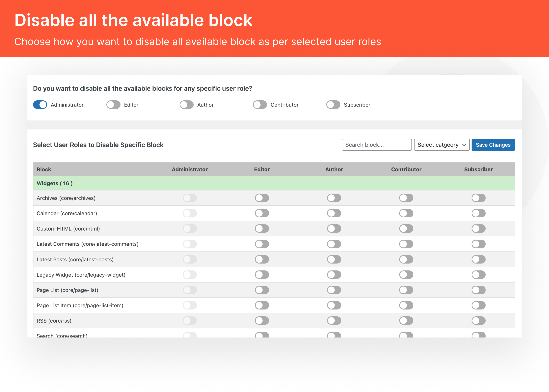Select the Page List (core/page-list) label
Viewport: 549px width, 392px height.
click(68, 290)
